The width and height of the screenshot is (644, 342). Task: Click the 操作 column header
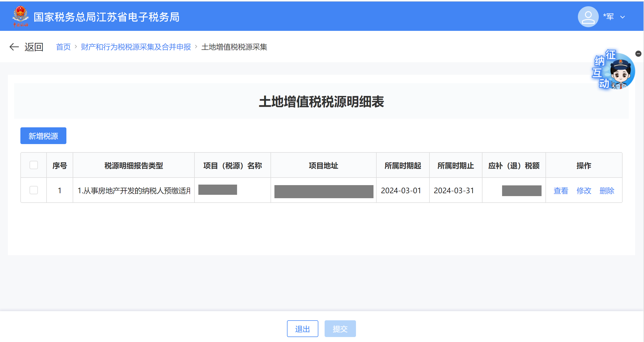[584, 166]
